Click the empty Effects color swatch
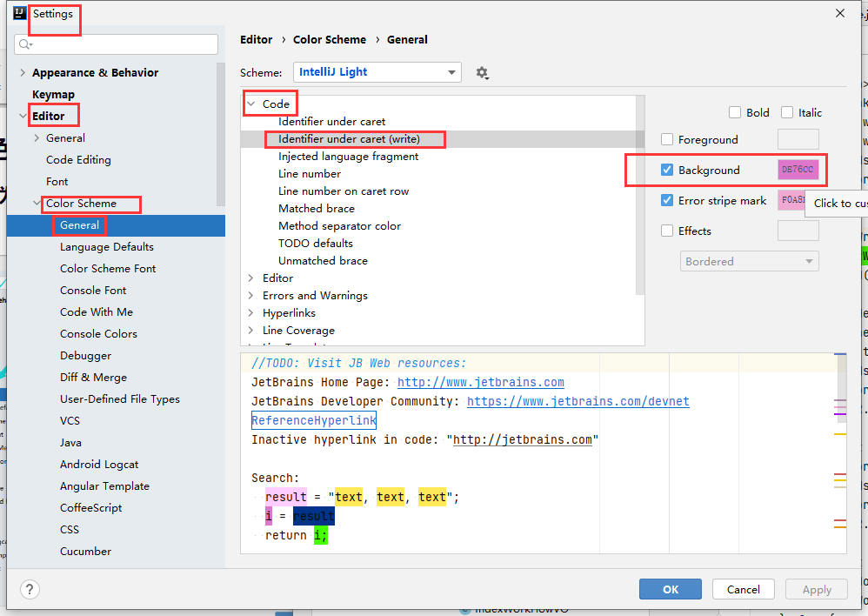This screenshot has height=616, width=868. coord(798,231)
